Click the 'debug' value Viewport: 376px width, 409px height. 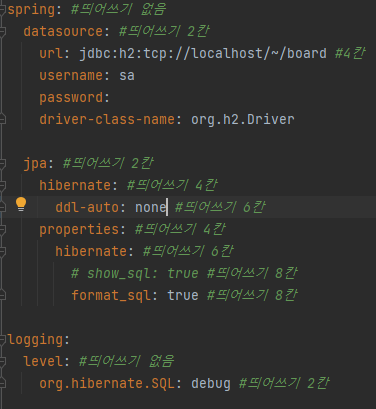click(211, 384)
